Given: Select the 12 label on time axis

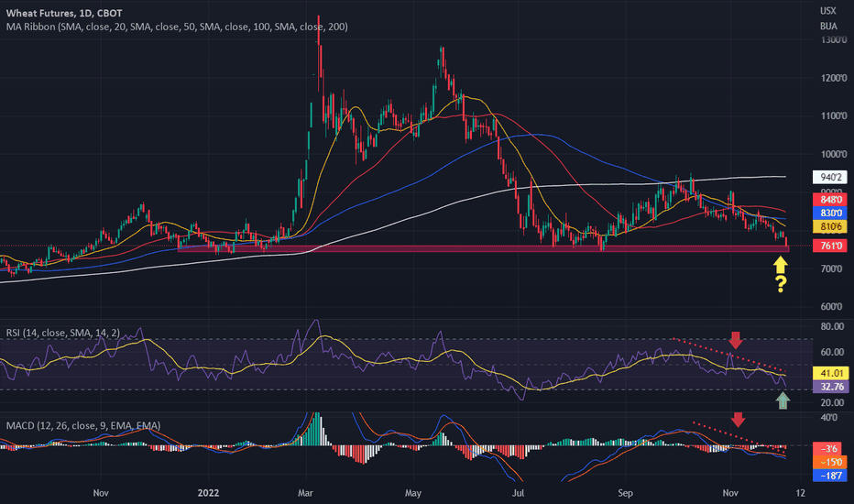Looking at the screenshot, I should [x=800, y=493].
